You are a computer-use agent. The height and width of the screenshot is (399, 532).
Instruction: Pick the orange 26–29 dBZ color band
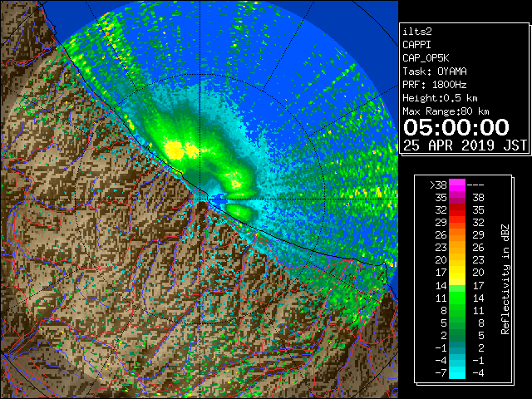pos(457,235)
